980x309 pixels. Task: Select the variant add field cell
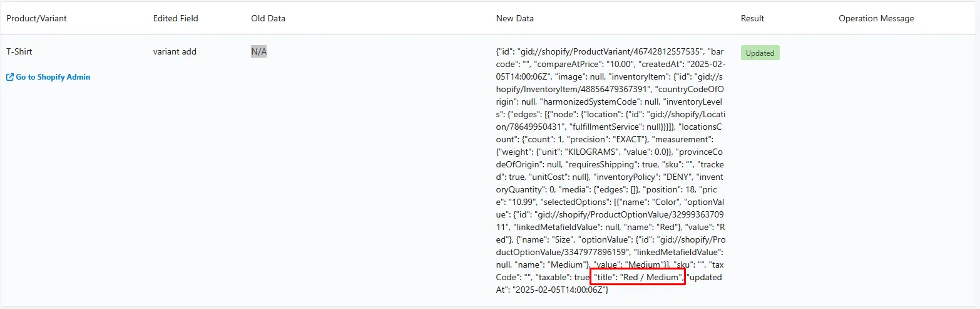point(175,51)
